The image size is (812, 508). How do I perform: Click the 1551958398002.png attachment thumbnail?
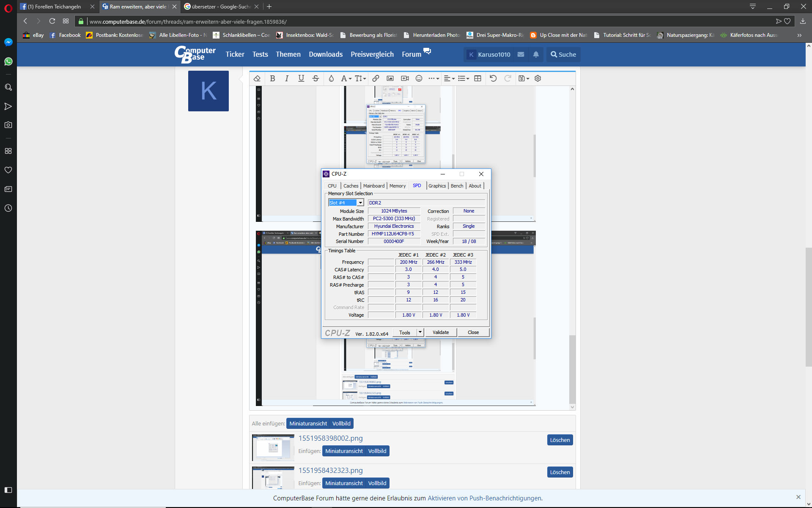273,447
